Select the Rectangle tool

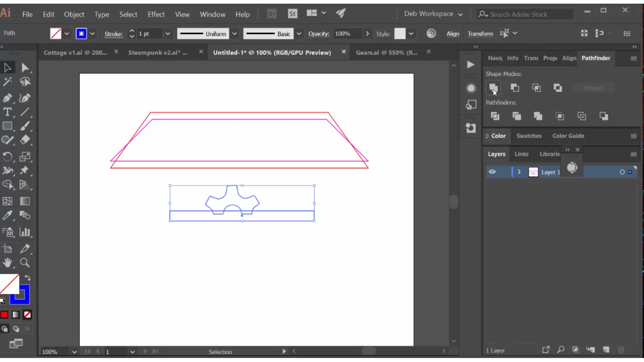pos(7,126)
